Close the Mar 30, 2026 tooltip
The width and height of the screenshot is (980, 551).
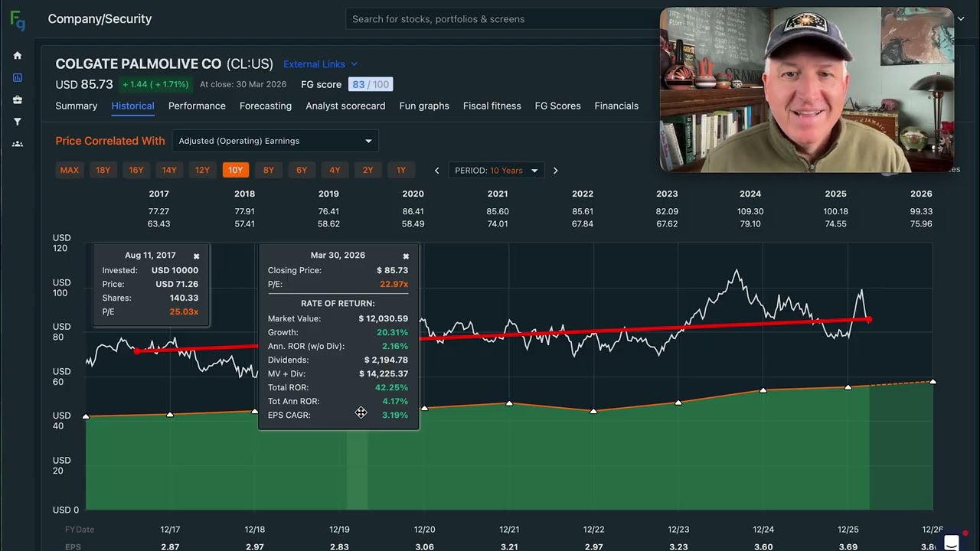[406, 256]
